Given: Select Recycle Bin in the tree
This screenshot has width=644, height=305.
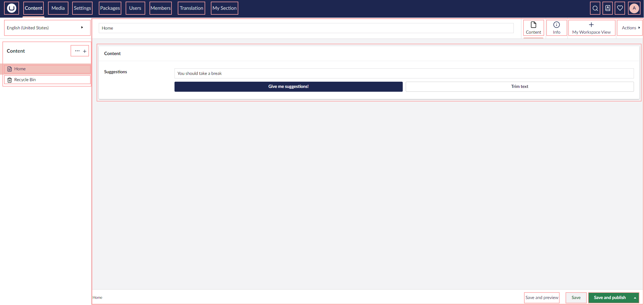Looking at the screenshot, I should 25,80.
